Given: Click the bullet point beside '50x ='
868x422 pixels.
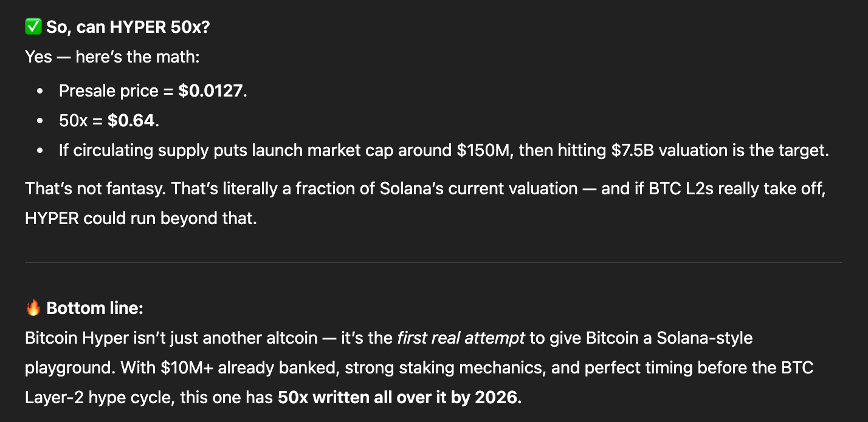Looking at the screenshot, I should click(40, 121).
